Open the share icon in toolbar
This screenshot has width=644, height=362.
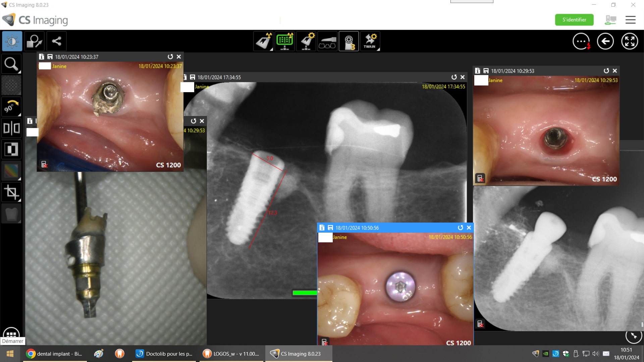point(56,42)
